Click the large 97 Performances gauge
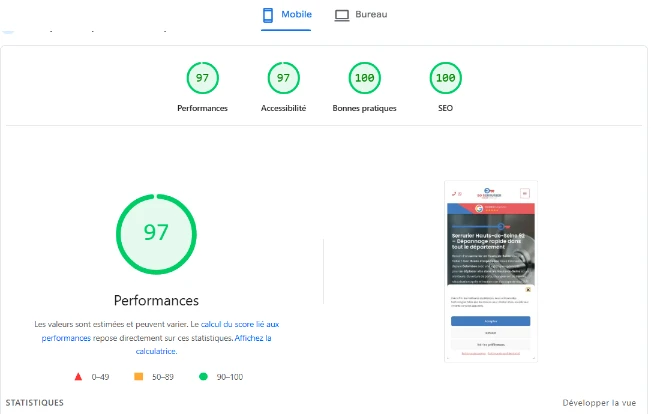Image resolution: width=651 pixels, height=414 pixels. (x=156, y=233)
